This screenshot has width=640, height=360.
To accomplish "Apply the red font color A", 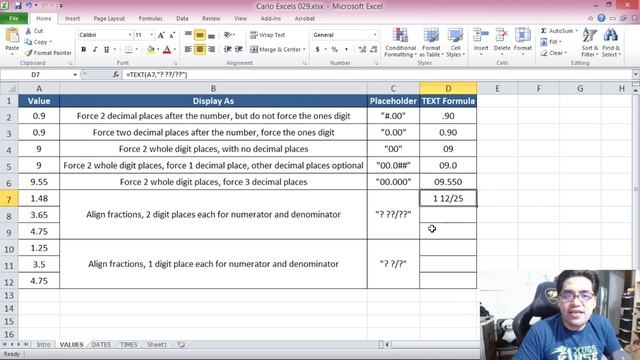I will (x=167, y=49).
